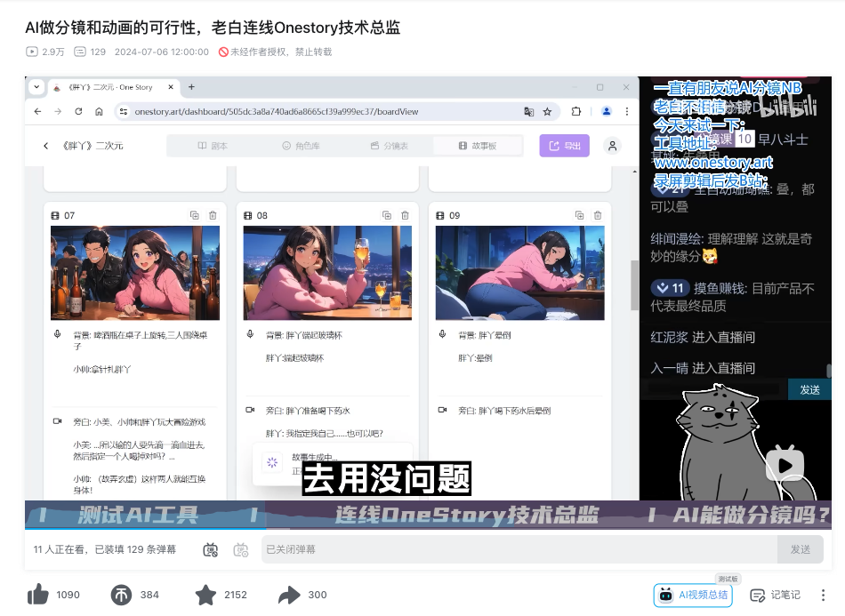The width and height of the screenshot is (845, 616).
Task: Click the camera icon in panel 09
Action: coord(442,410)
